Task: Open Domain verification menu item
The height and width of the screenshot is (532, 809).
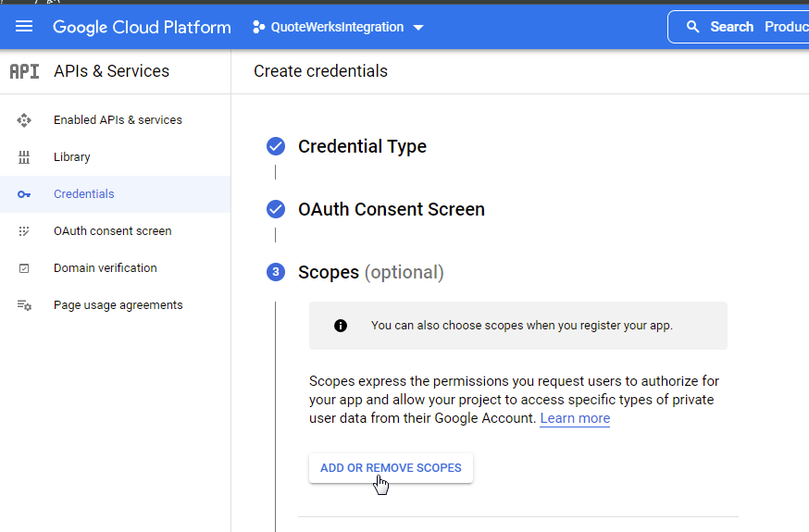Action: [x=105, y=268]
